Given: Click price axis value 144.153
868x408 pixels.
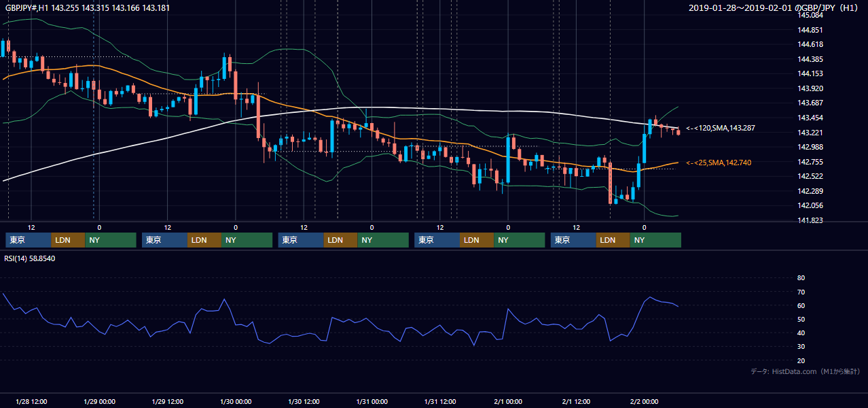Looking at the screenshot, I should pyautogui.click(x=810, y=73).
